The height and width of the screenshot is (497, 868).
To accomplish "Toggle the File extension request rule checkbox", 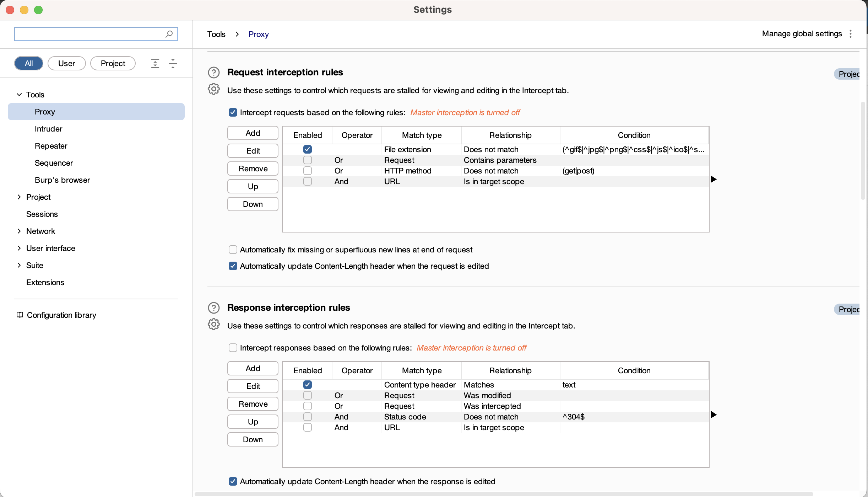I will [x=308, y=149].
